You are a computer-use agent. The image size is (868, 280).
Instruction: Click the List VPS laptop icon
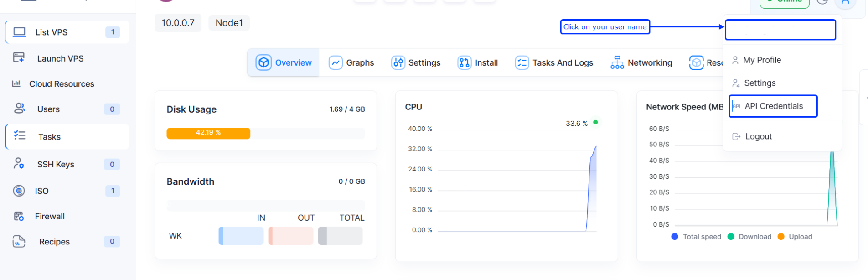pos(19,32)
